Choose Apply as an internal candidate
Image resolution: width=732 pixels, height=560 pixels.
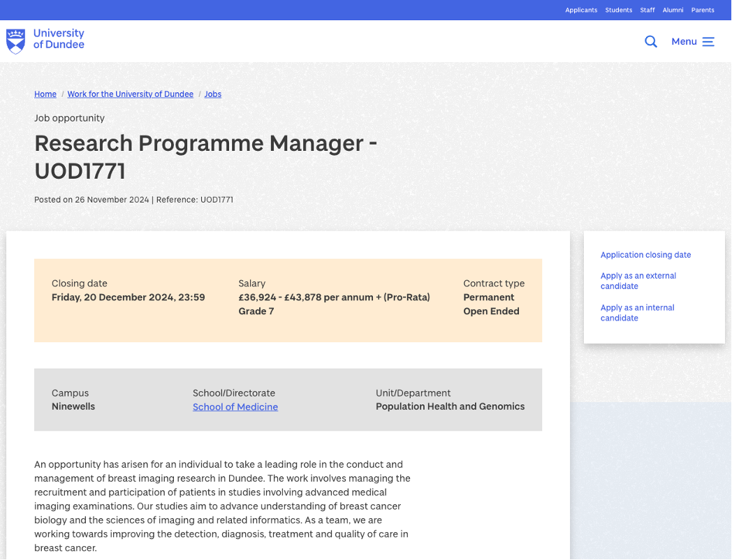[637, 313]
